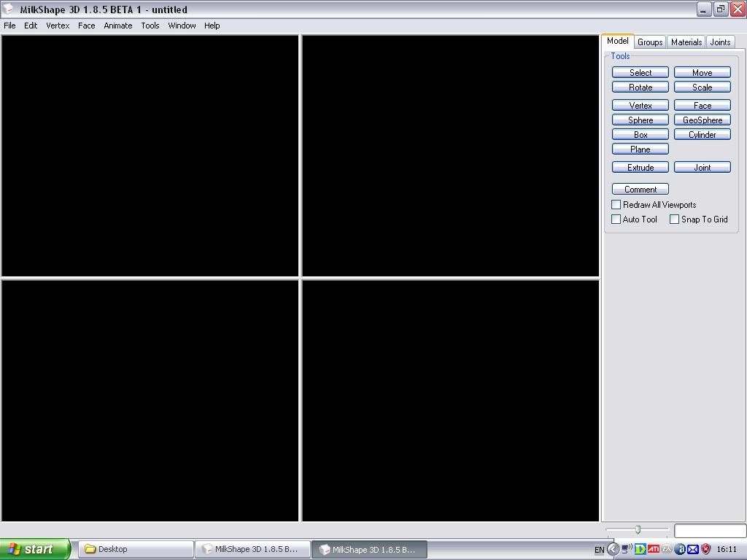The width and height of the screenshot is (747, 560).
Task: Click the top-left viewport
Action: [150, 156]
